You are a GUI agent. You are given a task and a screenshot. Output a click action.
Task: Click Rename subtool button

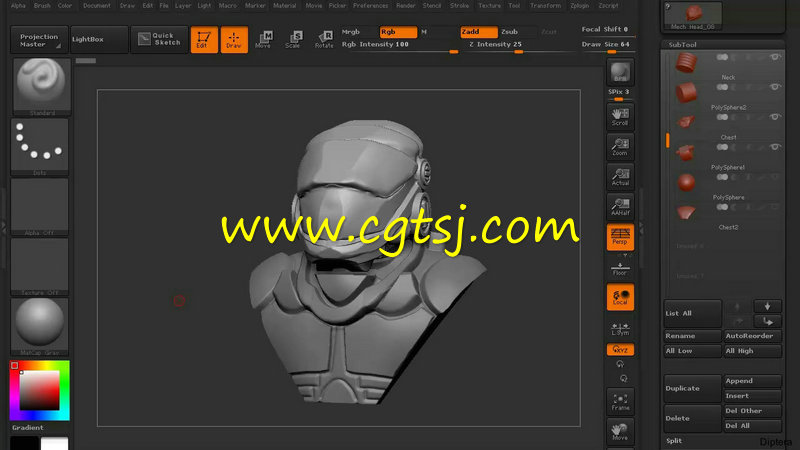(692, 336)
